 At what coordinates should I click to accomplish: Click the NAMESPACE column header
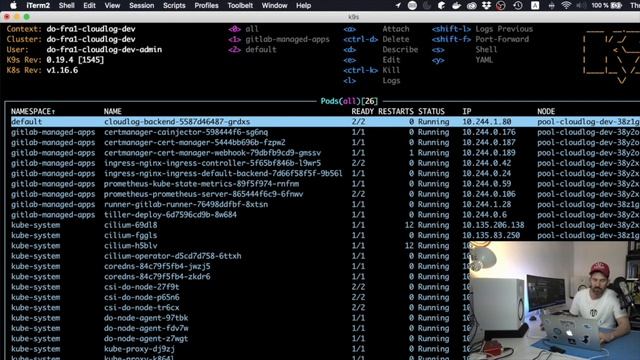(33, 111)
